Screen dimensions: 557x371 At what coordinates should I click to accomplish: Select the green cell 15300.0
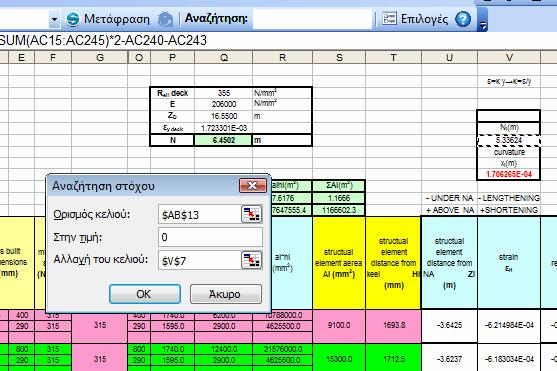[339, 358]
